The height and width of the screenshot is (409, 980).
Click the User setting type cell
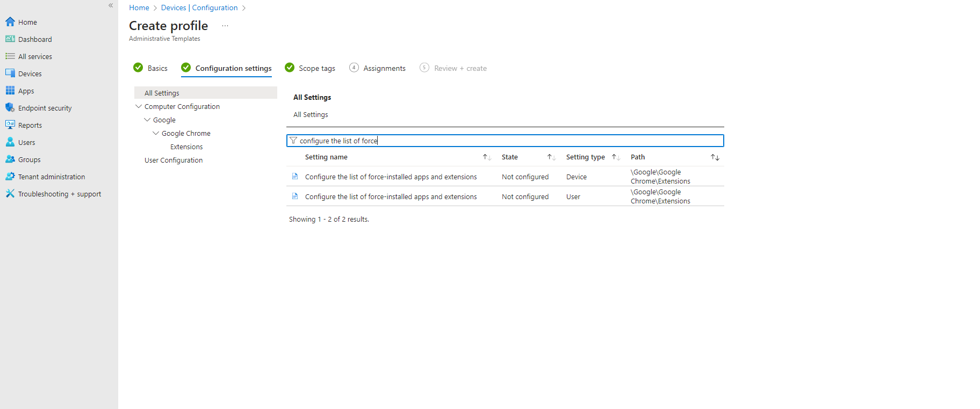pos(573,196)
